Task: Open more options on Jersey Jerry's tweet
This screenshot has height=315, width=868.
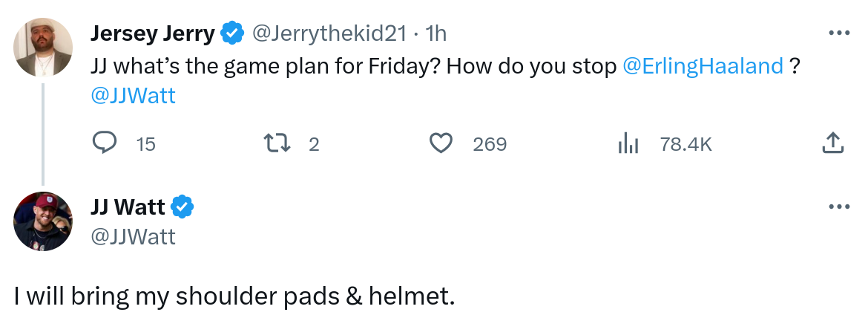Action: 838,33
